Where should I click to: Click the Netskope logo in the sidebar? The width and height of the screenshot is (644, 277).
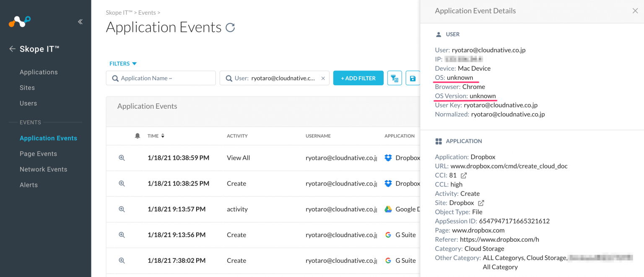pos(19,21)
